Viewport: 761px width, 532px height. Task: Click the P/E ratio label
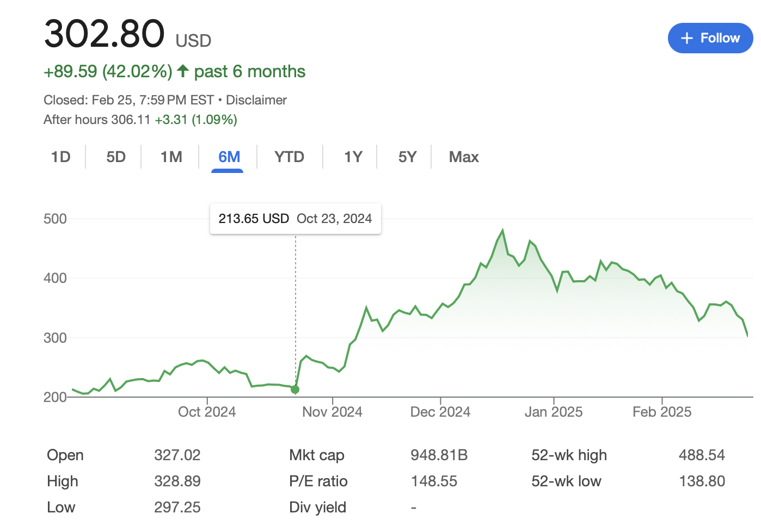point(318,481)
